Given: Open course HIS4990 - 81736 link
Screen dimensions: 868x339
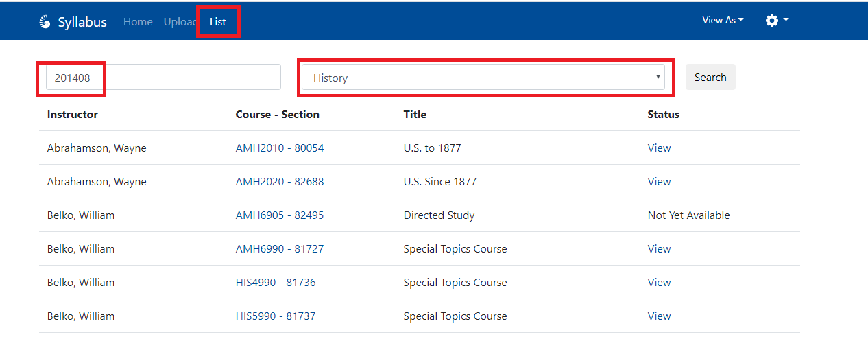Looking at the screenshot, I should (x=276, y=282).
